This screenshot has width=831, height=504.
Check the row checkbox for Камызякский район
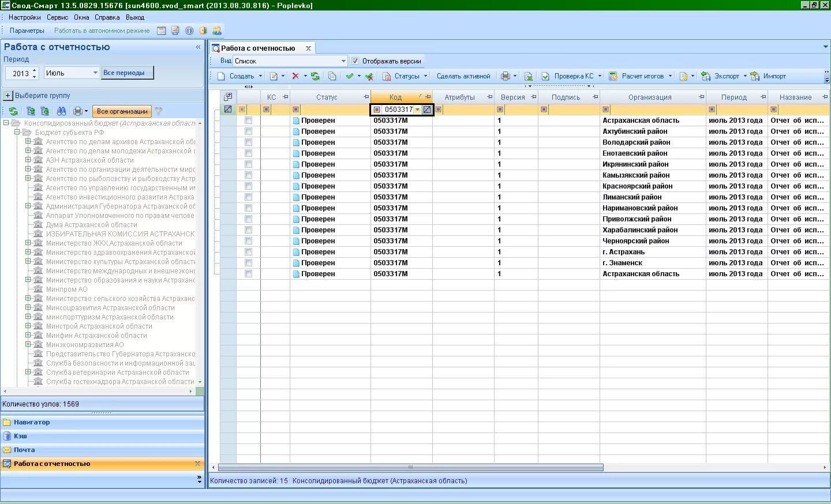tap(248, 175)
